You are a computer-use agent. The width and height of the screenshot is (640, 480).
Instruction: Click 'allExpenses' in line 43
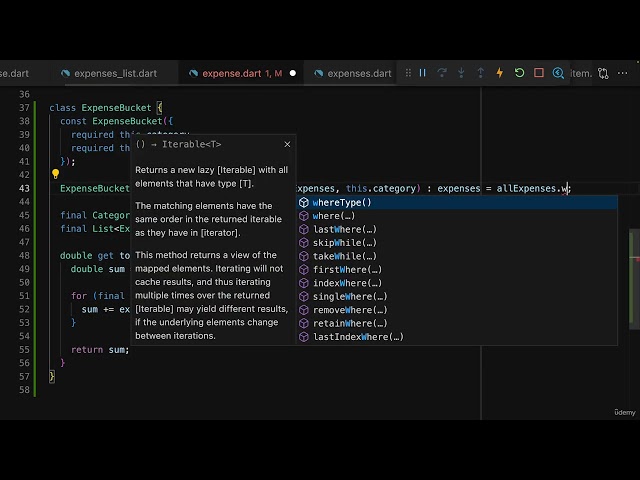[526, 189]
